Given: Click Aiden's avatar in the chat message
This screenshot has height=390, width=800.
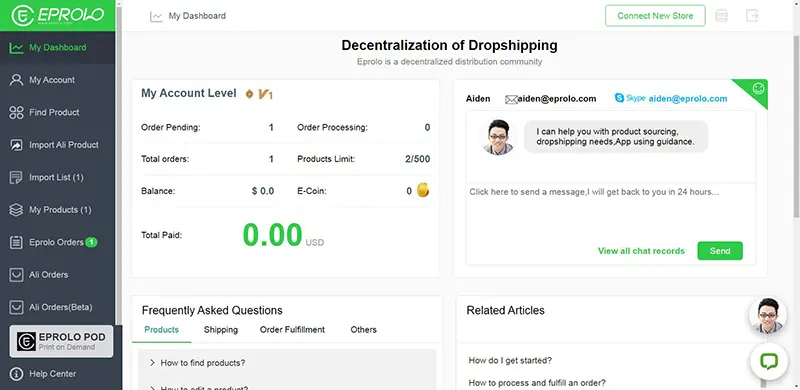Looking at the screenshot, I should coord(498,137).
